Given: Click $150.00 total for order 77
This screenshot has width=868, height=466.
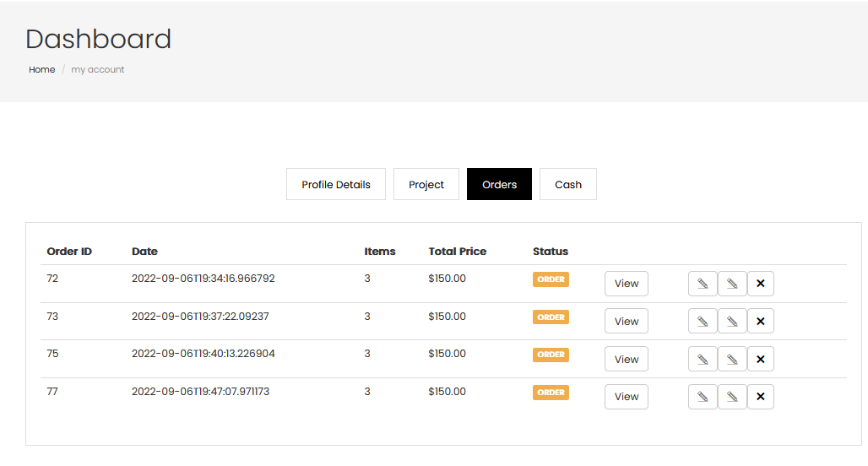Looking at the screenshot, I should (x=448, y=392).
